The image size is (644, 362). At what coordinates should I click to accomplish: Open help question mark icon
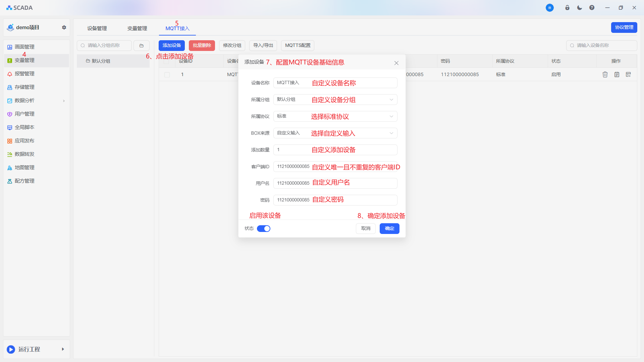click(592, 8)
